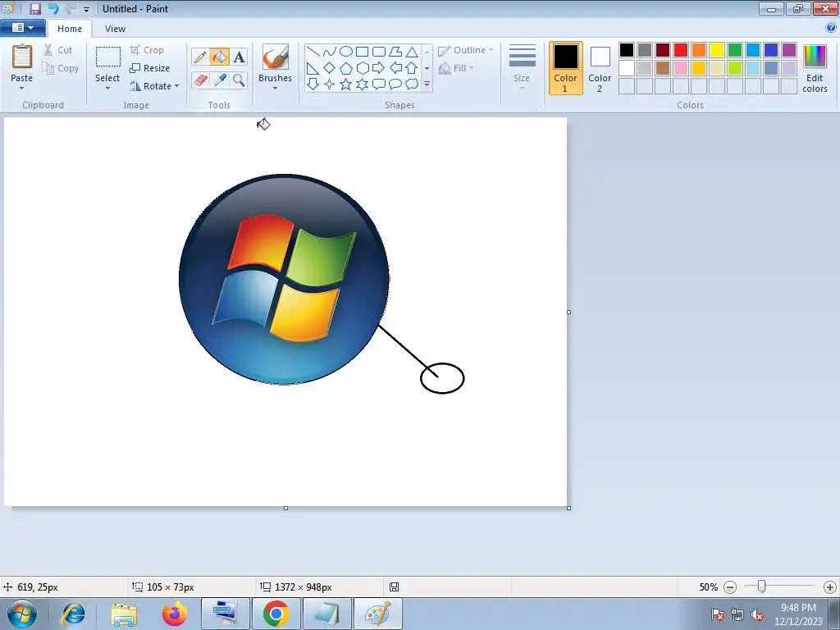Viewport: 840px width, 630px height.
Task: Open the Windows Start menu
Action: click(22, 614)
